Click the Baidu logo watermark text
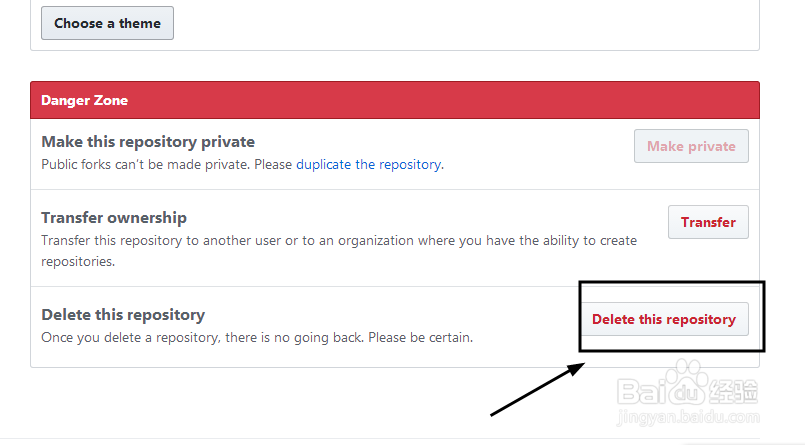This screenshot has width=805, height=445. coord(662,393)
